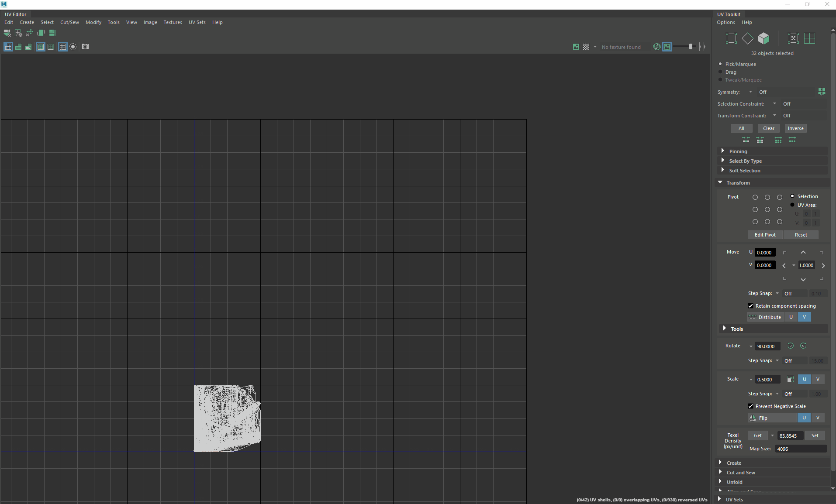Open UV Toolkit Options menu
836x504 pixels.
point(725,22)
